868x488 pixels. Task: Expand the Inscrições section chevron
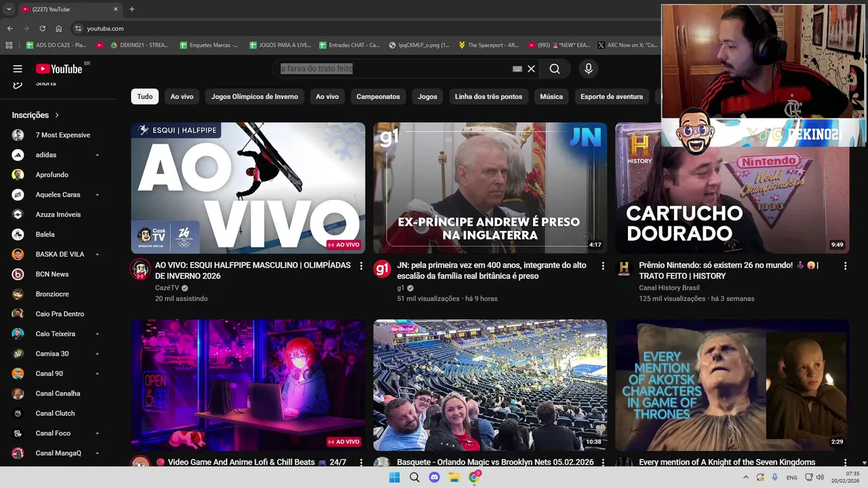click(x=57, y=115)
